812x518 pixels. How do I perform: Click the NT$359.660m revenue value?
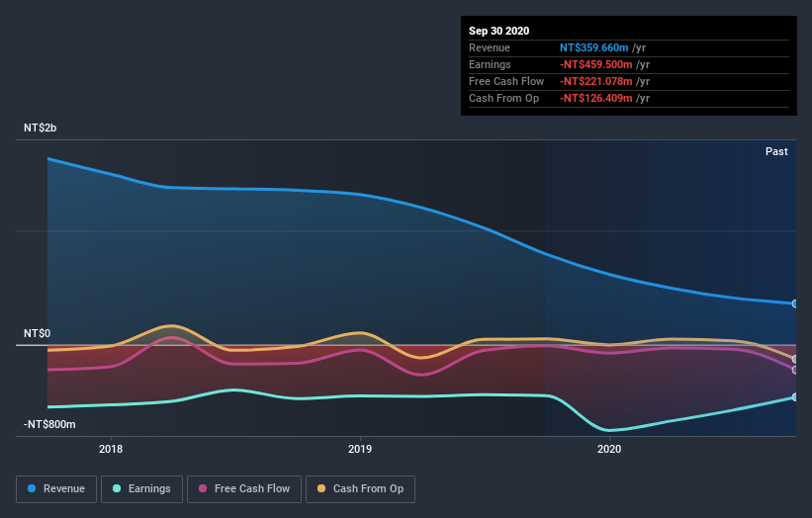(x=593, y=47)
